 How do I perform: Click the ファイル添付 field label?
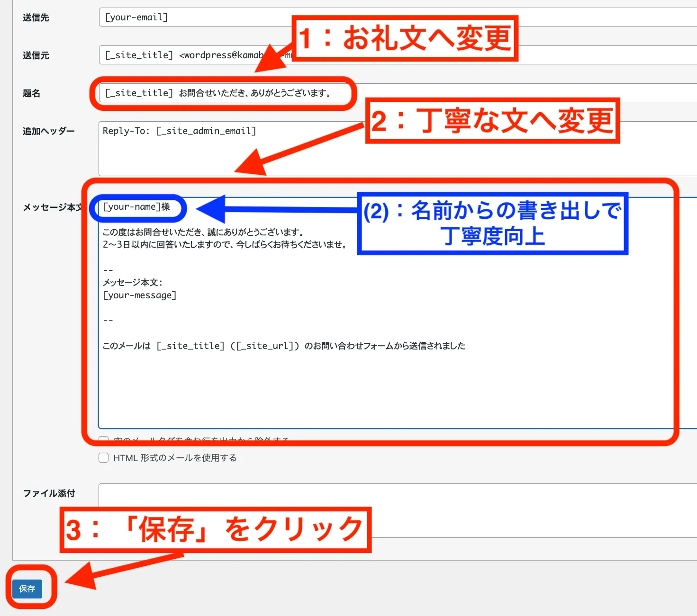[49, 493]
